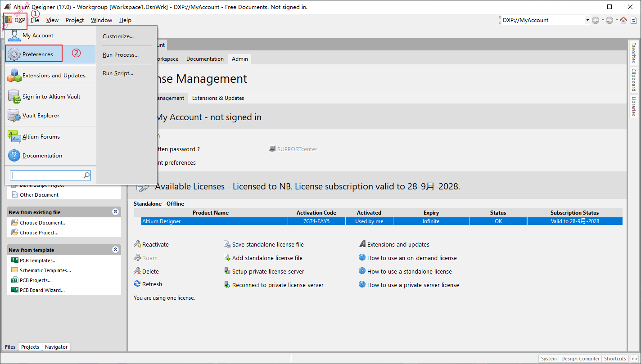Click the SUPPORTcenter monitor icon
The height and width of the screenshot is (364, 641).
[x=272, y=149]
